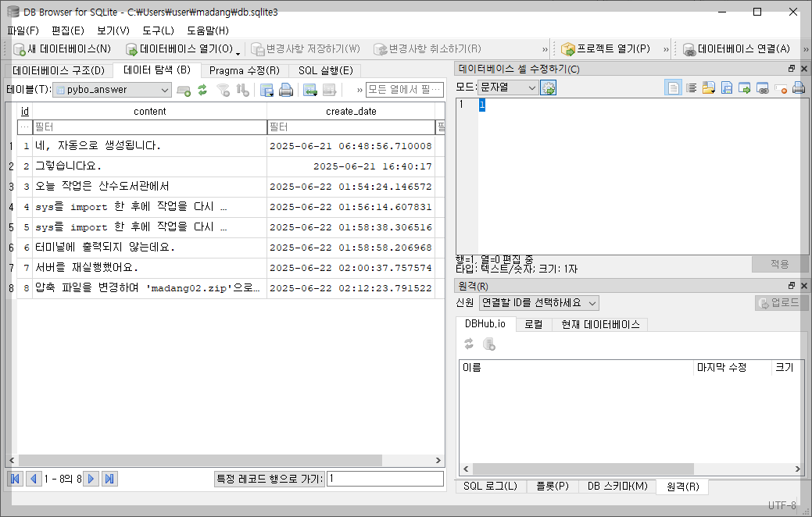Switch to the Database Structure tab
812x517 pixels.
tap(59, 70)
